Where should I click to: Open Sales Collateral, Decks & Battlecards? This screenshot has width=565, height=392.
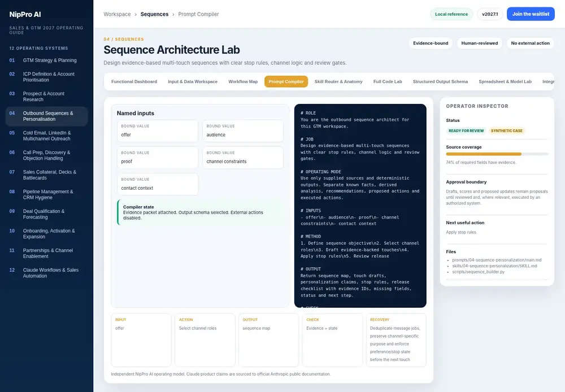coord(46,175)
